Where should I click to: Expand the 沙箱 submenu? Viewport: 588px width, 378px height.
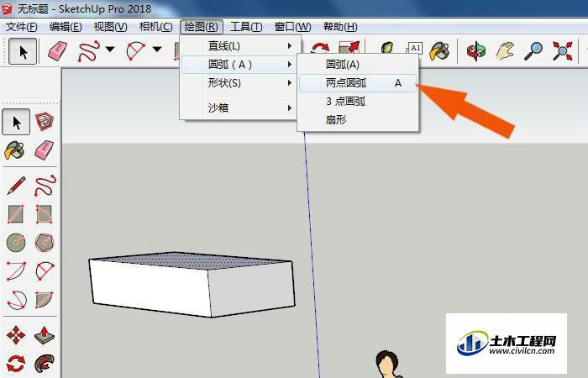tap(240, 108)
